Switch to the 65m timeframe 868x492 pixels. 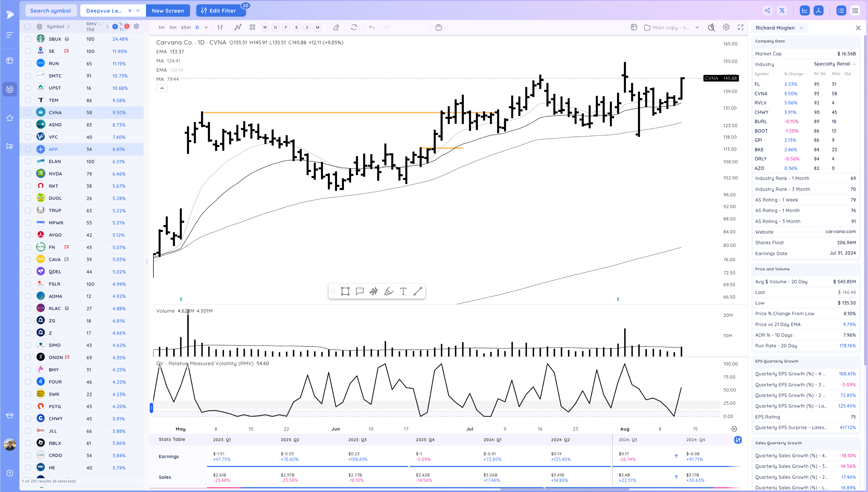[186, 27]
